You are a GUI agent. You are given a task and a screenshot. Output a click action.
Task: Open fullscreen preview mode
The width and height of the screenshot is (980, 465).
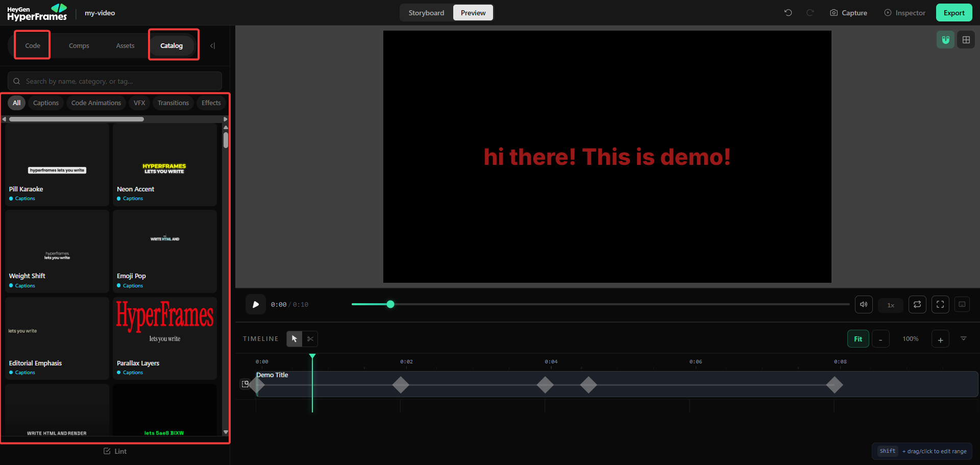pos(940,305)
